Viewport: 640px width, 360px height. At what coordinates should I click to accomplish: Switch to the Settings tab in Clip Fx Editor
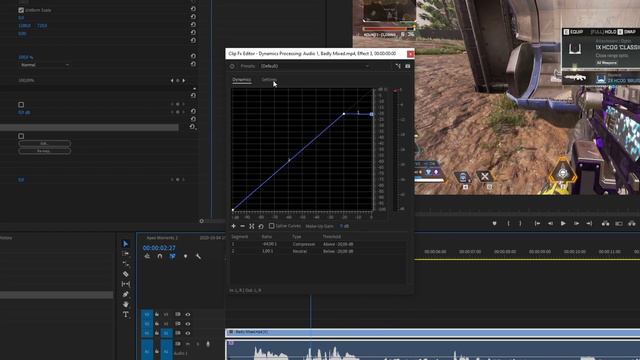(x=269, y=80)
